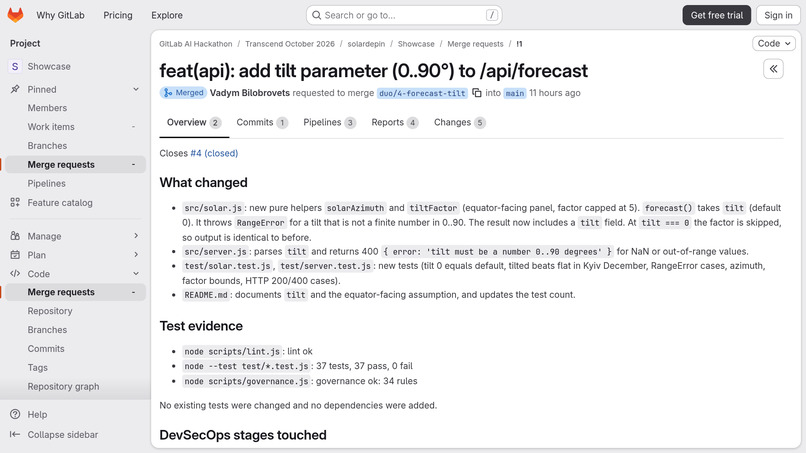Screen dimensions: 806x453
Task: Click the Merged status badge
Action: pos(183,93)
